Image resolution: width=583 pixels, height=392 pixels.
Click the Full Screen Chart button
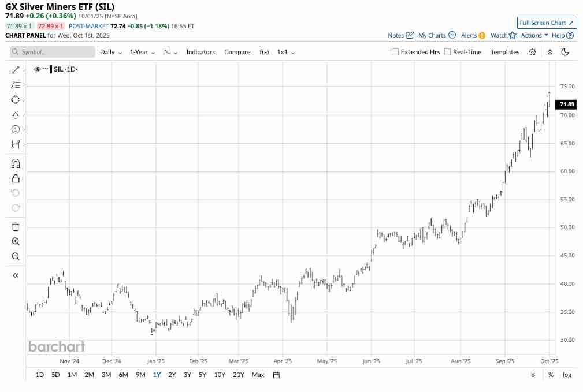click(547, 23)
